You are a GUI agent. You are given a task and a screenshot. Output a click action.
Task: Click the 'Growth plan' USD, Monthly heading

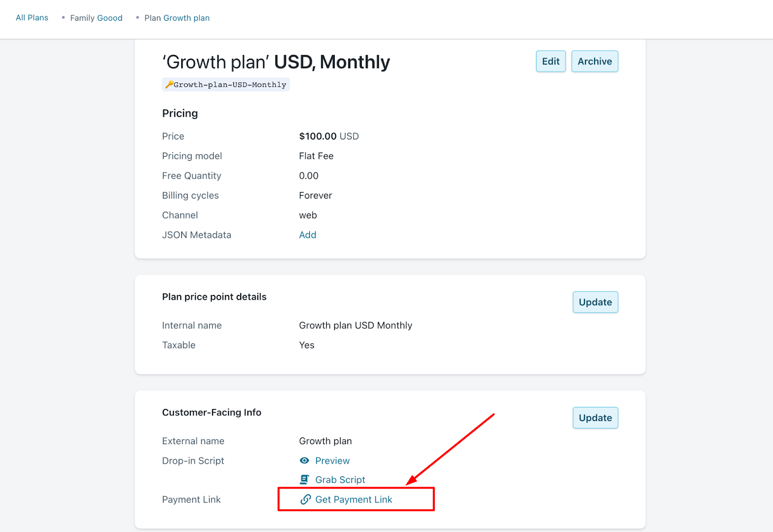(276, 62)
